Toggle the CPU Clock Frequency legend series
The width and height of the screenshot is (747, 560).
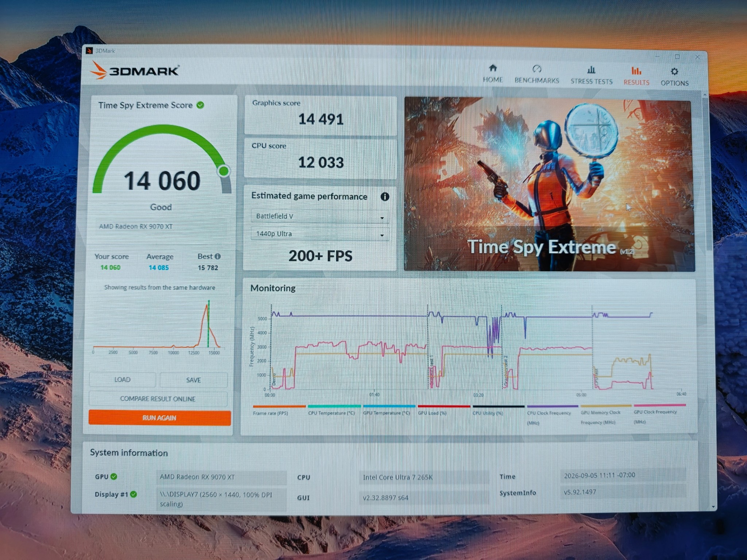[x=552, y=415]
